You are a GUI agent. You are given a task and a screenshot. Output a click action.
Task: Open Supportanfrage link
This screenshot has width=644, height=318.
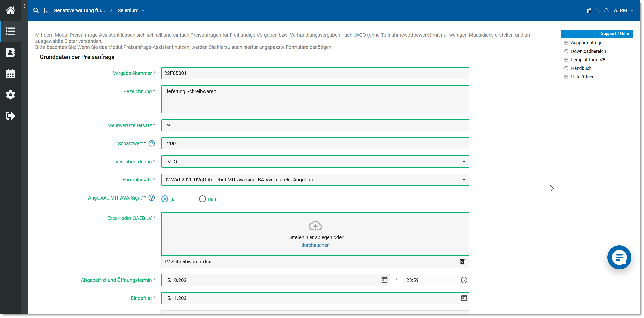[587, 43]
